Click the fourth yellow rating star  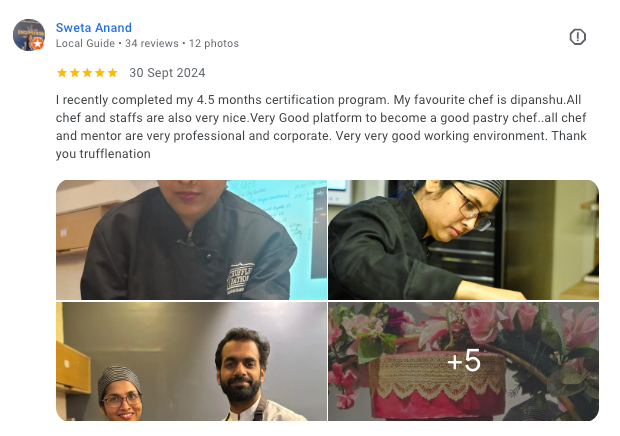tap(100, 73)
